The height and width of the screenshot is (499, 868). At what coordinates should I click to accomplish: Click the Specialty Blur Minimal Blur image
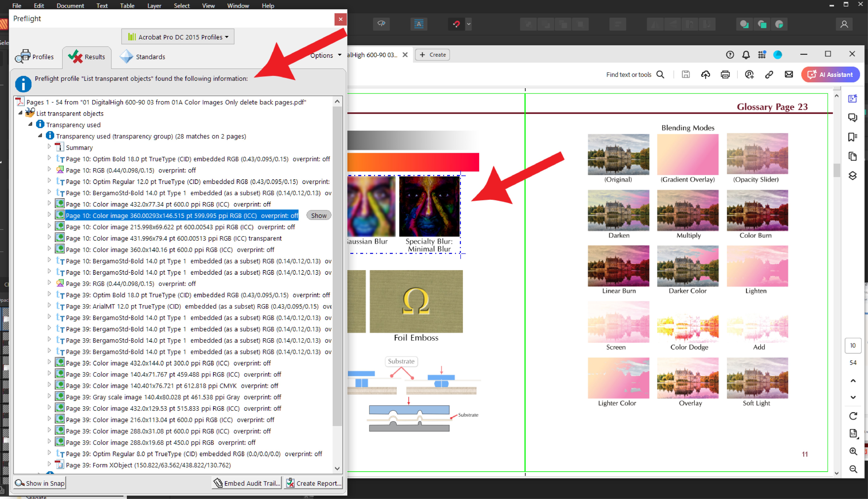pos(429,206)
